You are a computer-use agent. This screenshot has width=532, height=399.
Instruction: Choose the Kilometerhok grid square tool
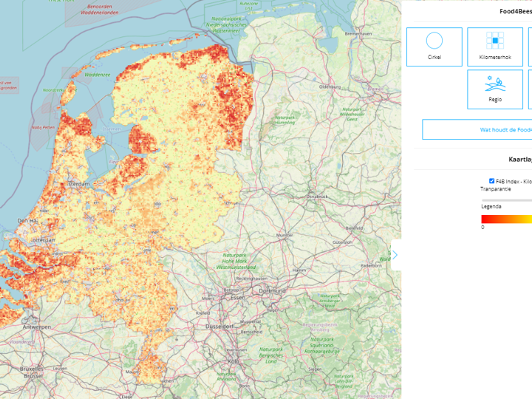click(x=494, y=47)
